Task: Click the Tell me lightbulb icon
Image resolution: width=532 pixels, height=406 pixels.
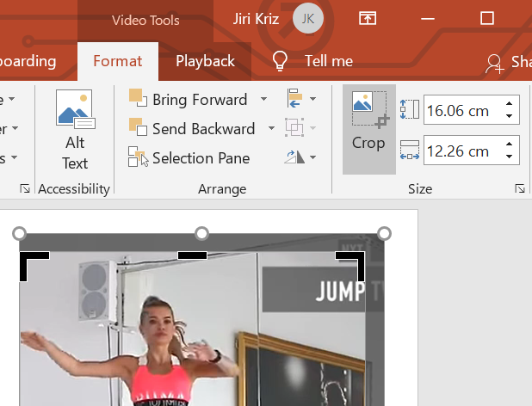Action: pos(280,61)
